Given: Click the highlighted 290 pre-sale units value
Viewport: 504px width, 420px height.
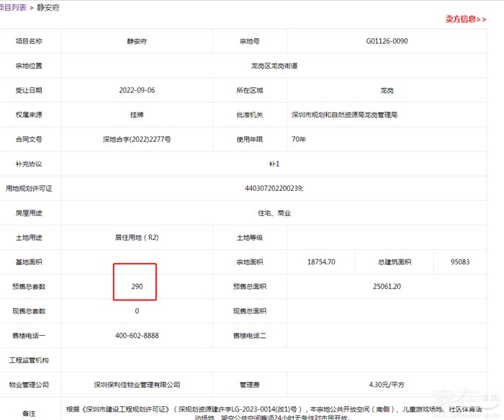Looking at the screenshot, I should tap(137, 287).
